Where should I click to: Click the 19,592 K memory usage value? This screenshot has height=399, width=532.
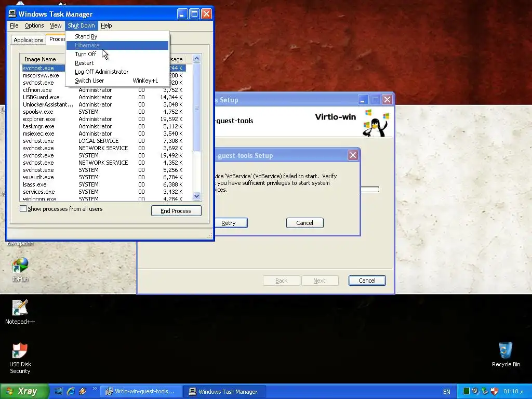pos(171,119)
